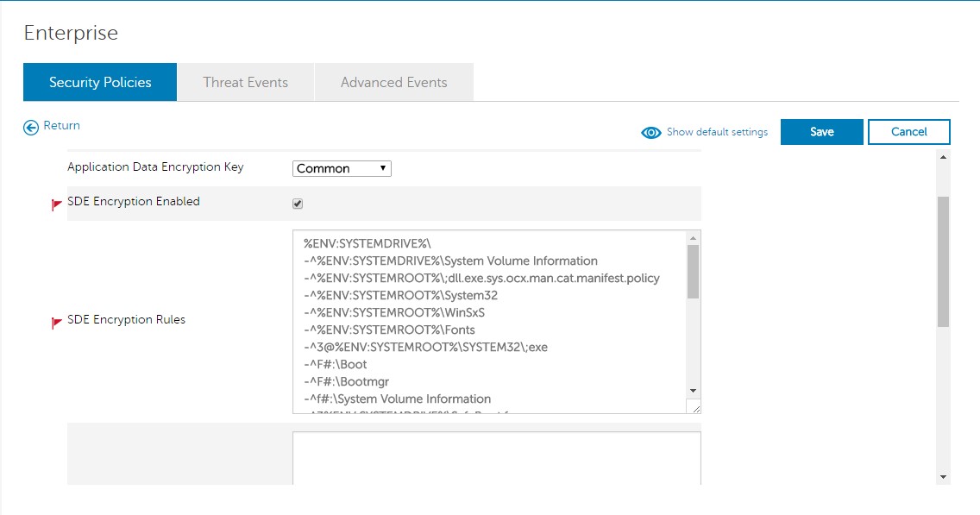Click the eye icon for default settings
The height and width of the screenshot is (515, 980).
pyautogui.click(x=651, y=133)
